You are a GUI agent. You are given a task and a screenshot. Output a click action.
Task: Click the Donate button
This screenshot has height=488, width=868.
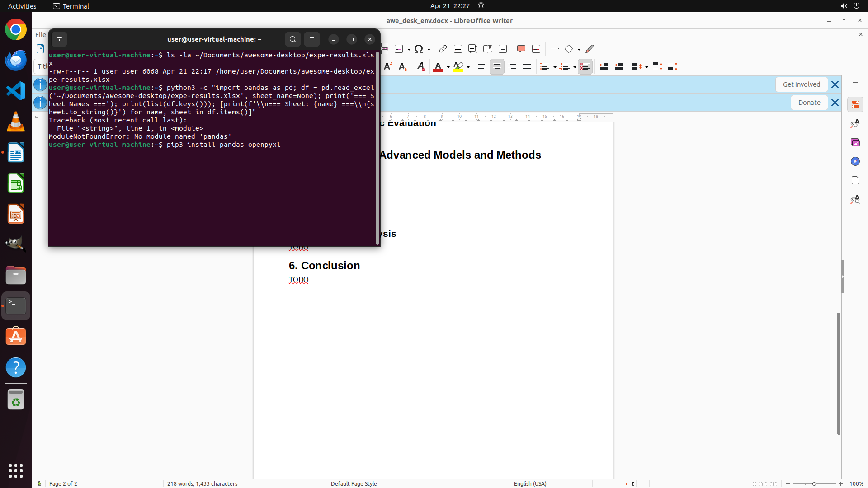(809, 103)
